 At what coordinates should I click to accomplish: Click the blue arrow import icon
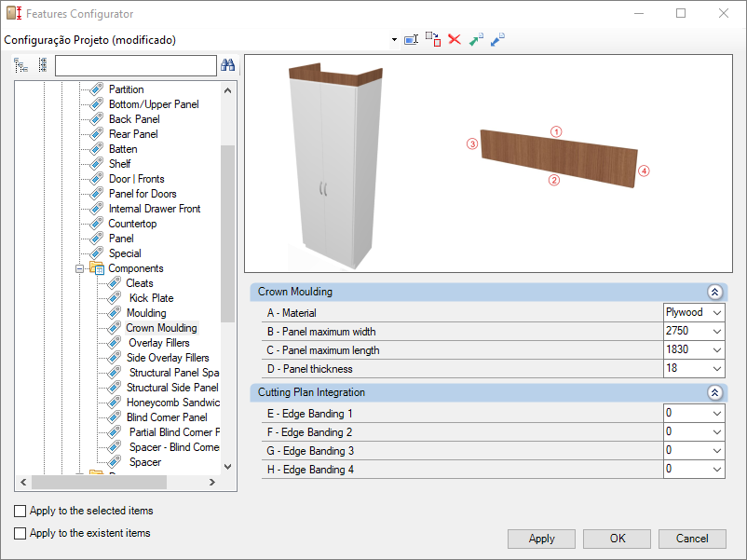[497, 39]
